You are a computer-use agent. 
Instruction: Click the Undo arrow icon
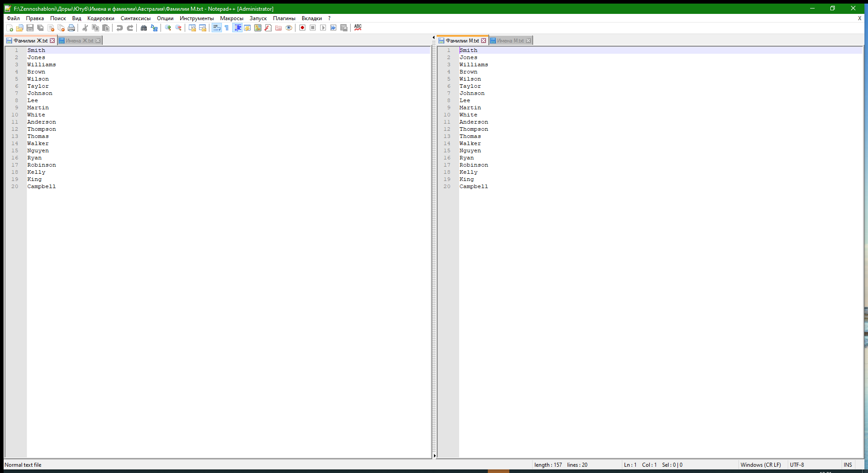pyautogui.click(x=120, y=28)
